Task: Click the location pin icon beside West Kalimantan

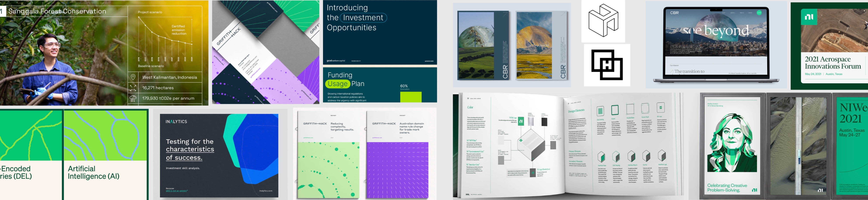Action: pos(133,77)
